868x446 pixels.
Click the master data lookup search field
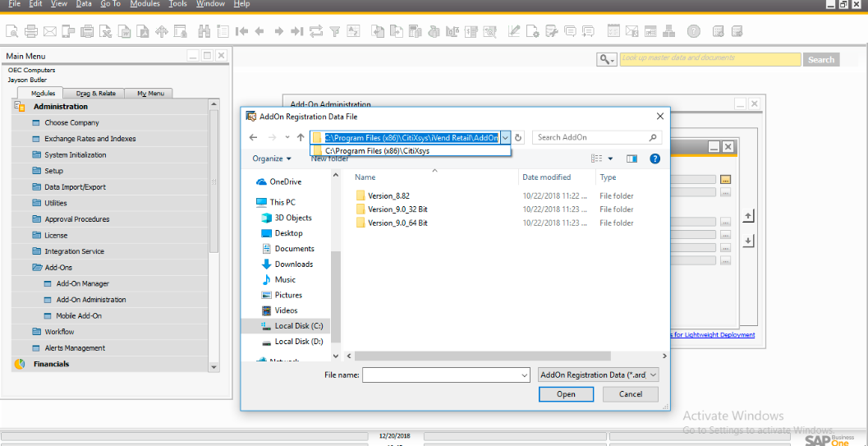(x=710, y=60)
